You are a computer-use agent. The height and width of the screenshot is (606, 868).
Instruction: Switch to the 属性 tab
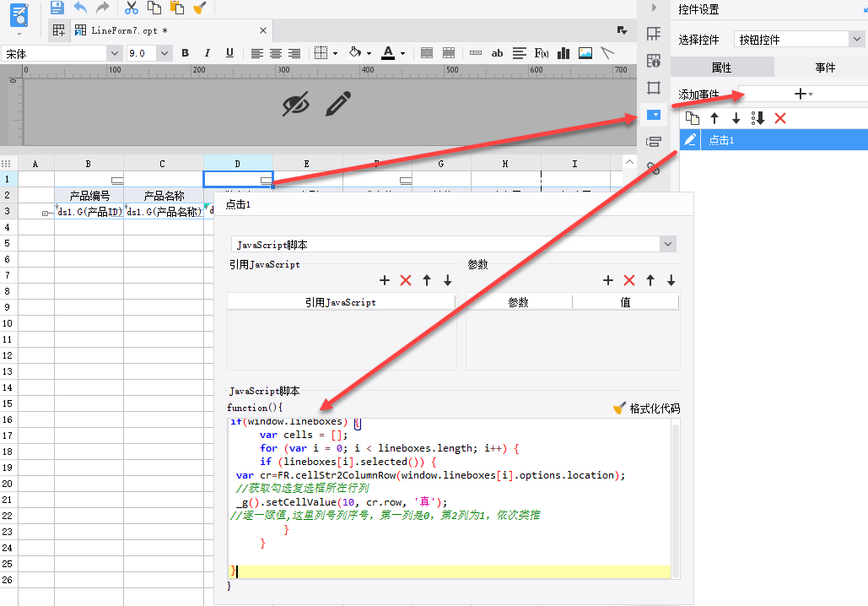click(722, 67)
